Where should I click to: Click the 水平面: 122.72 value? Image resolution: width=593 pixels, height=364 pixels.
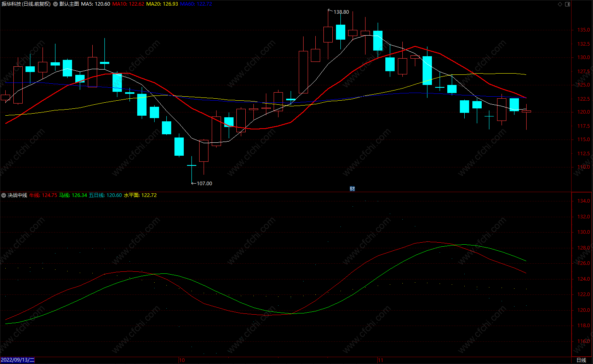[140, 195]
